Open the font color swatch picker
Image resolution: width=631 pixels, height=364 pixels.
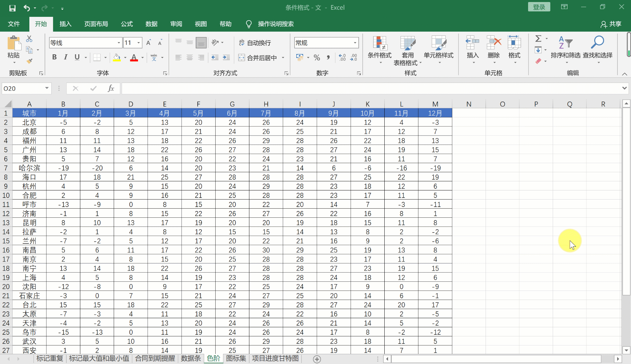(x=142, y=57)
